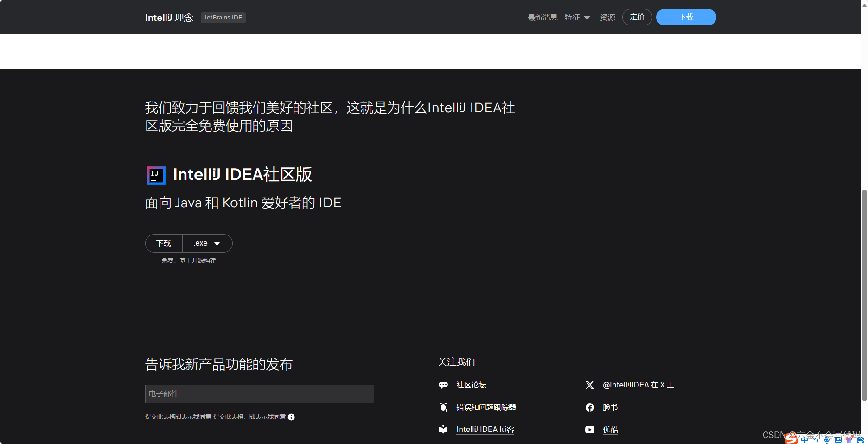Click the Sogou soft keyboard icon
This screenshot has height=444, width=868.
click(x=838, y=439)
